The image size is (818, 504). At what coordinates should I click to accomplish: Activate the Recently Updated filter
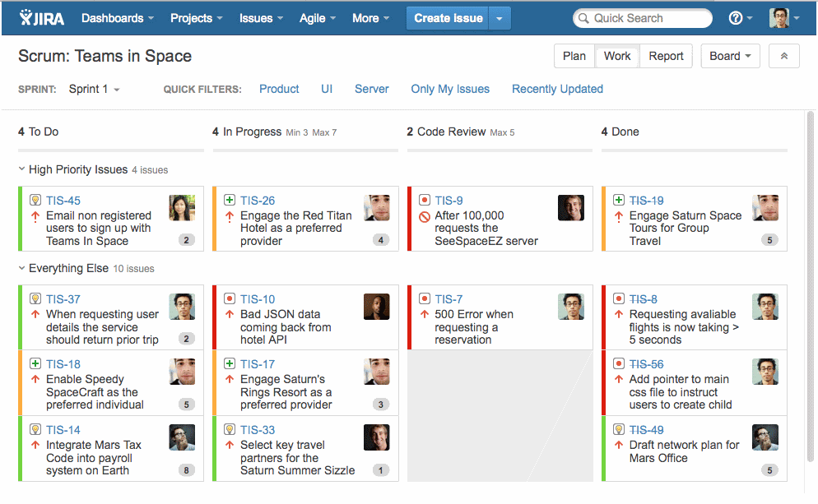[x=557, y=89]
